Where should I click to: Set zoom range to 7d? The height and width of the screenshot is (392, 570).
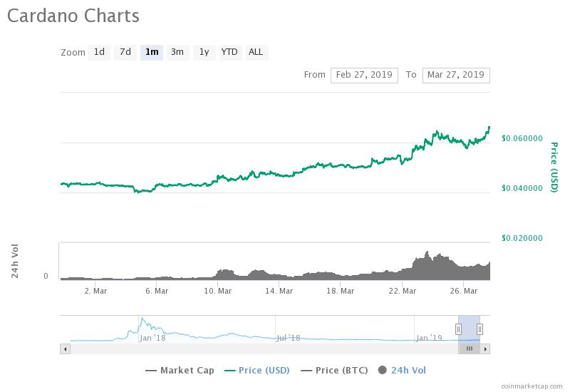pos(125,52)
